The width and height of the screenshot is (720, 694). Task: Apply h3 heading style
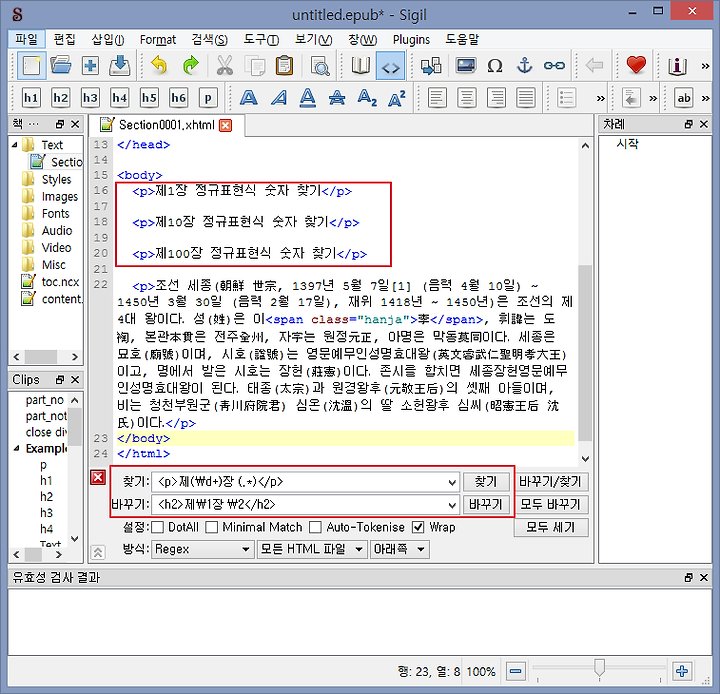pos(90,98)
